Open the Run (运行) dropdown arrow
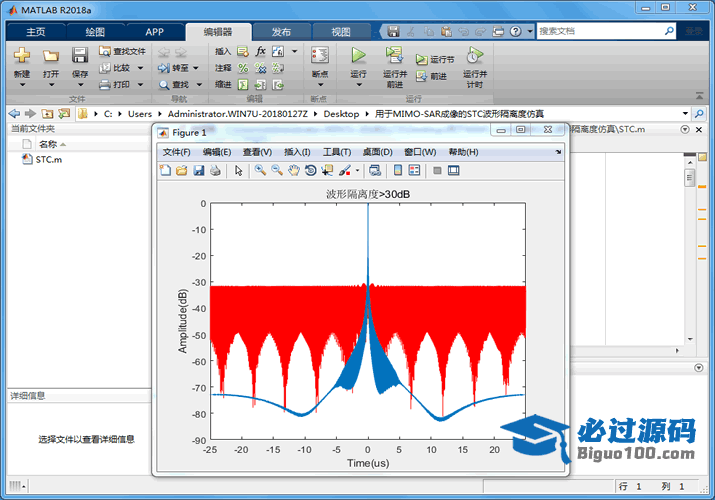715x500 pixels. pyautogui.click(x=358, y=84)
